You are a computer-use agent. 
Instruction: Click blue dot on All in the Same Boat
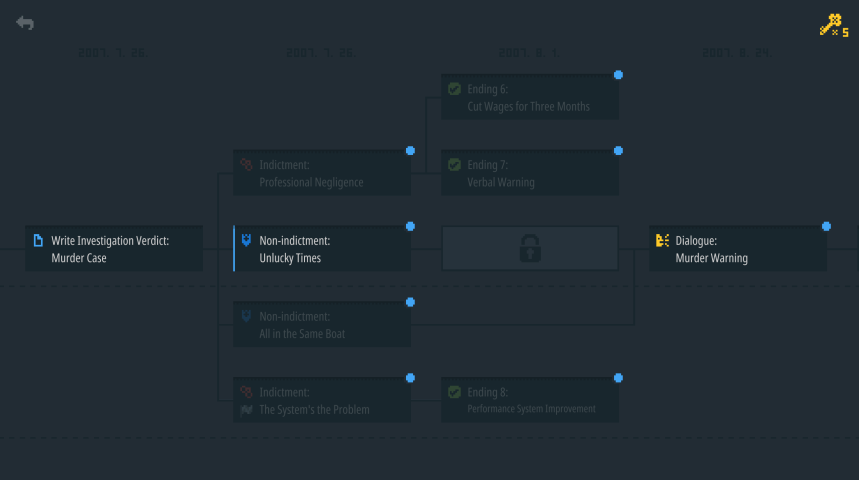pos(410,302)
